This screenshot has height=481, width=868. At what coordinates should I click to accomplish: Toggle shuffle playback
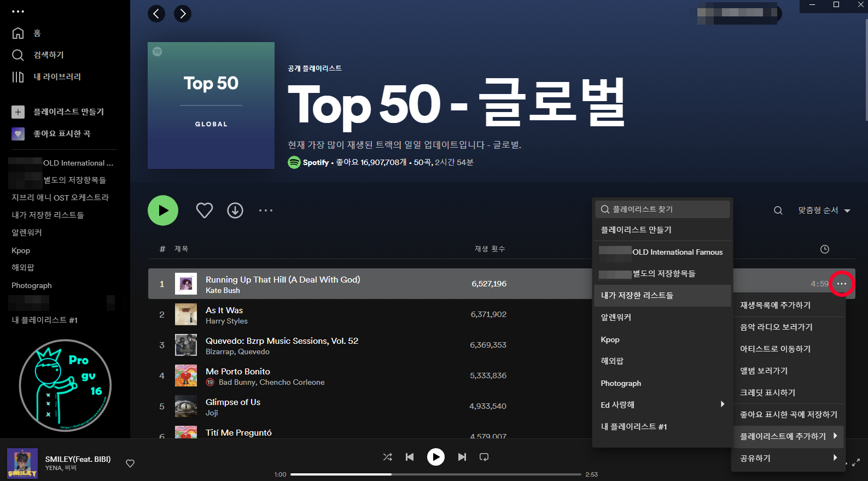pyautogui.click(x=388, y=457)
